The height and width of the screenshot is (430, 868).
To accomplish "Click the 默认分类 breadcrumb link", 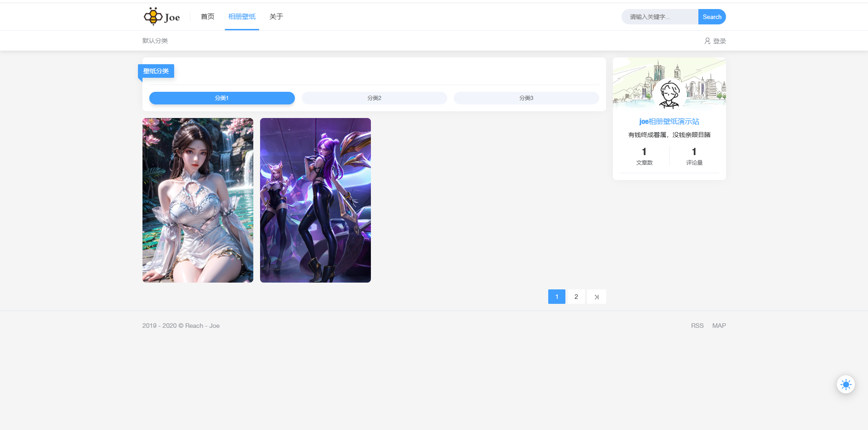I will click(x=155, y=41).
